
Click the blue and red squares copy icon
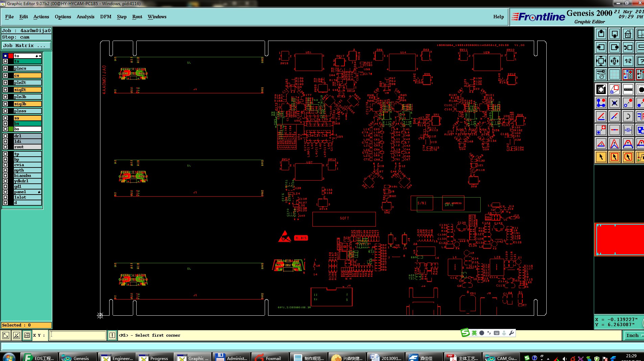(601, 130)
